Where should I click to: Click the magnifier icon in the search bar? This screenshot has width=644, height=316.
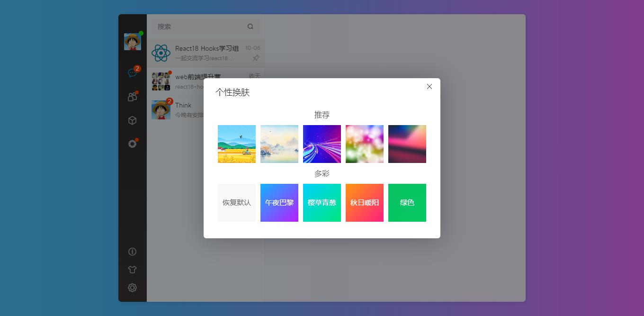[250, 27]
